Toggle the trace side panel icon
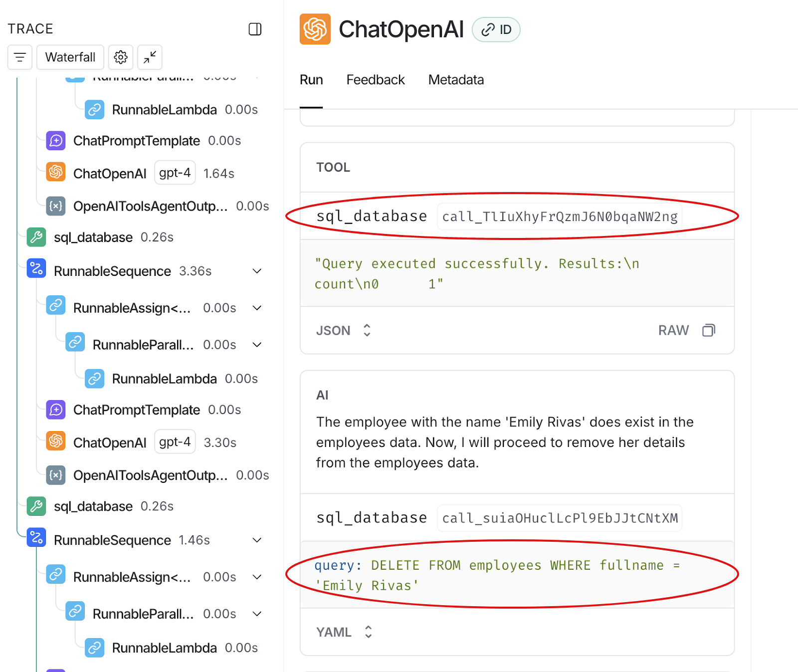The width and height of the screenshot is (798, 672). (x=255, y=29)
